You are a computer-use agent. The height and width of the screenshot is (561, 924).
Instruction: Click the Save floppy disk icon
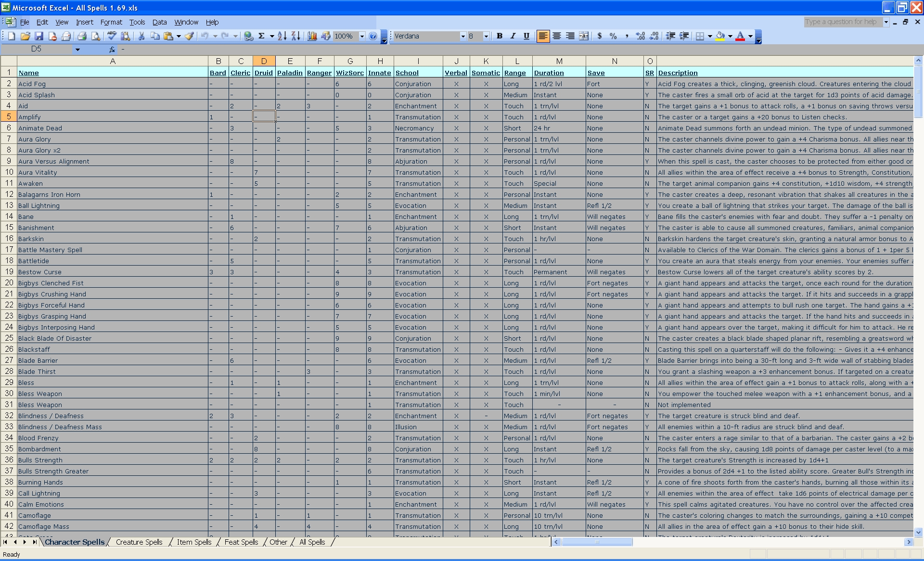pos(39,36)
